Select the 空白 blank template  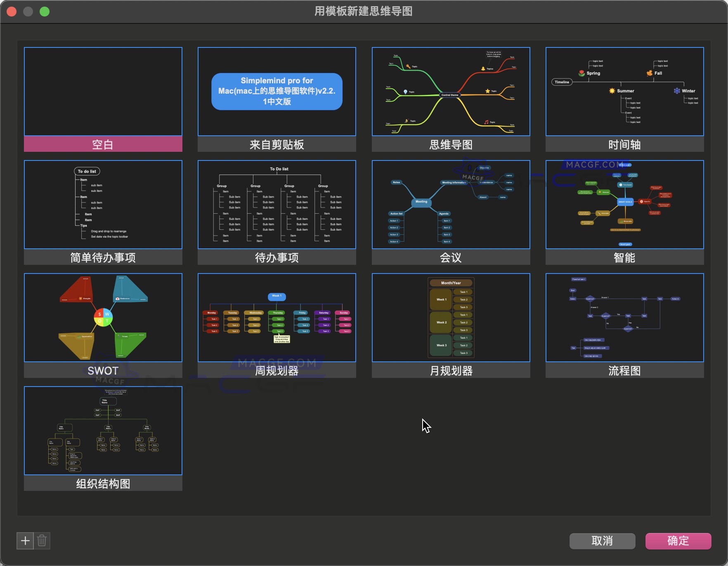click(103, 92)
